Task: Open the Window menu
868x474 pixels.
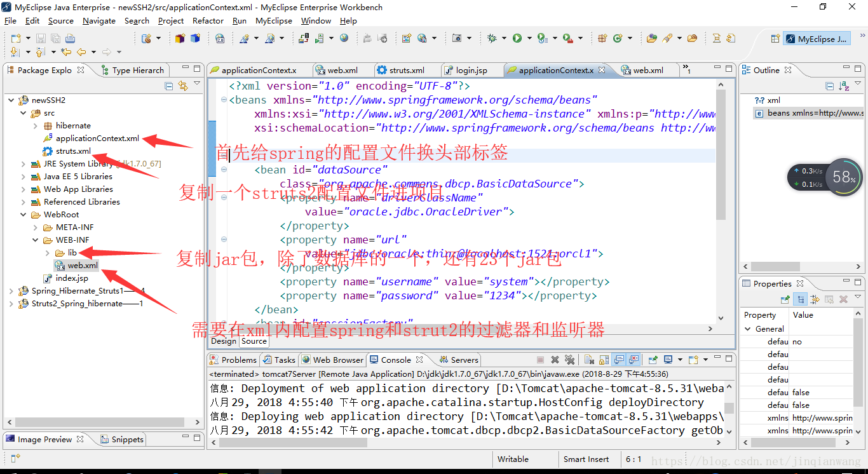Action: point(316,21)
